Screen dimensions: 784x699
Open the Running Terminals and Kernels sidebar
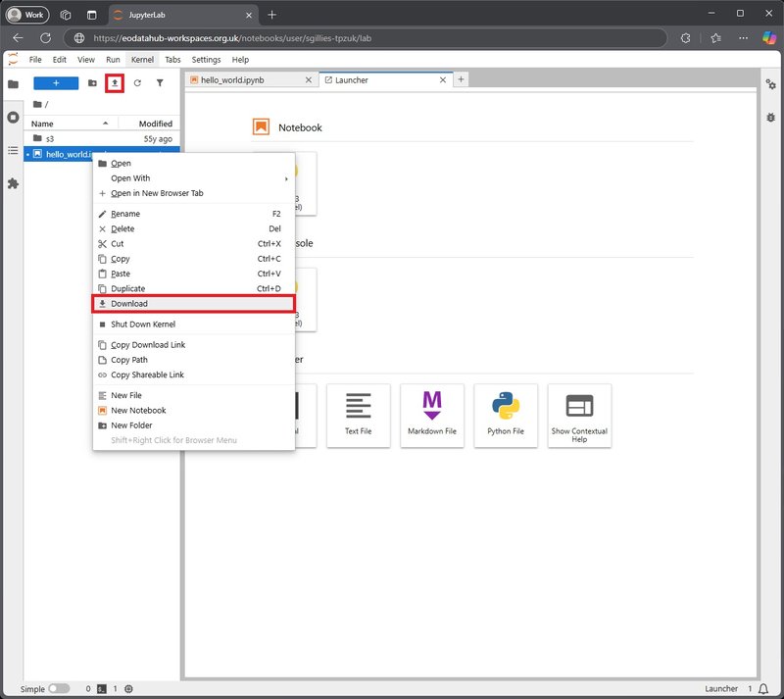click(x=13, y=117)
